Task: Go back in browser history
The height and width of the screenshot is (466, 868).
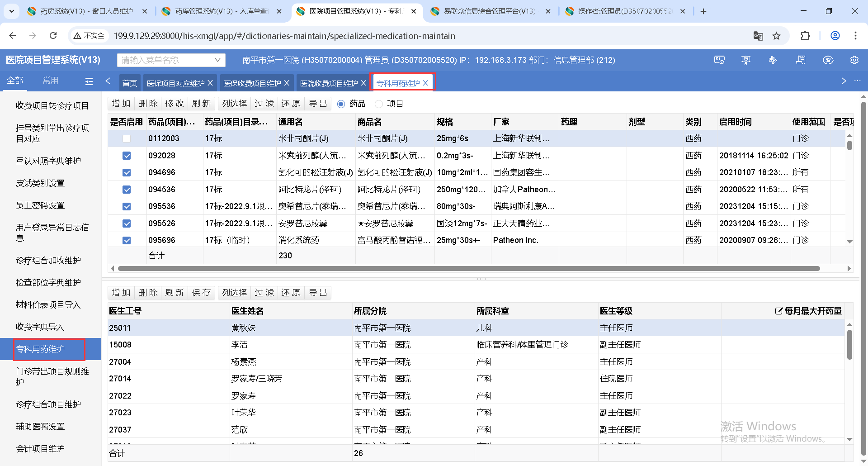Action: coord(13,36)
